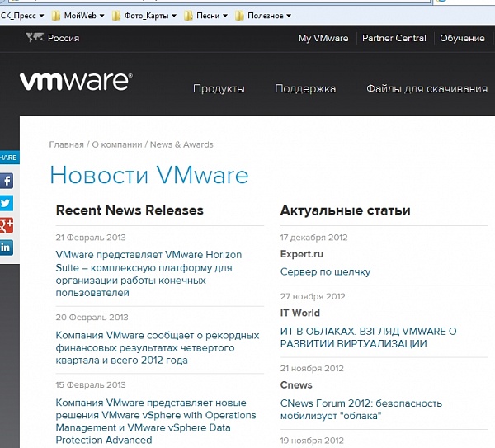Click the date 19 ноября 2012
495x448 pixels.
(312, 441)
